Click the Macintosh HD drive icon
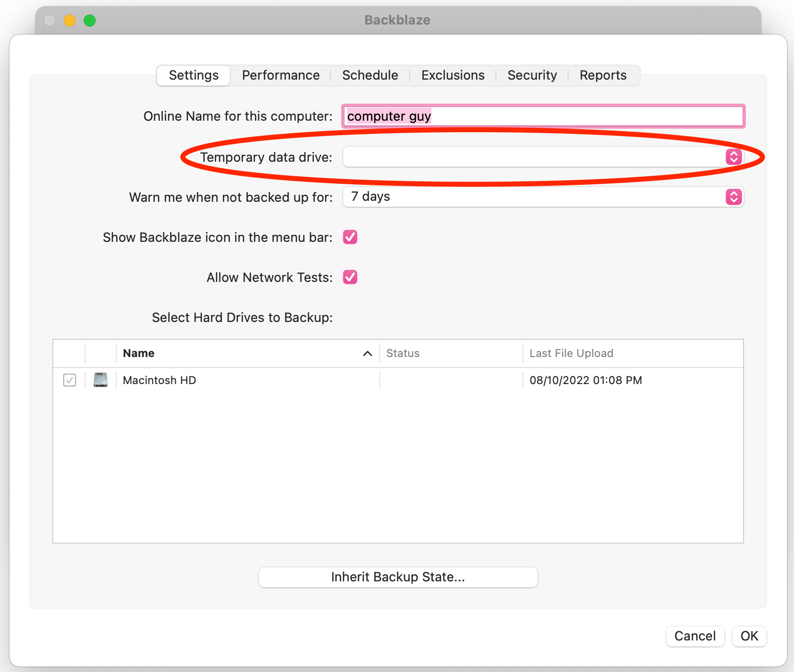 [x=101, y=380]
